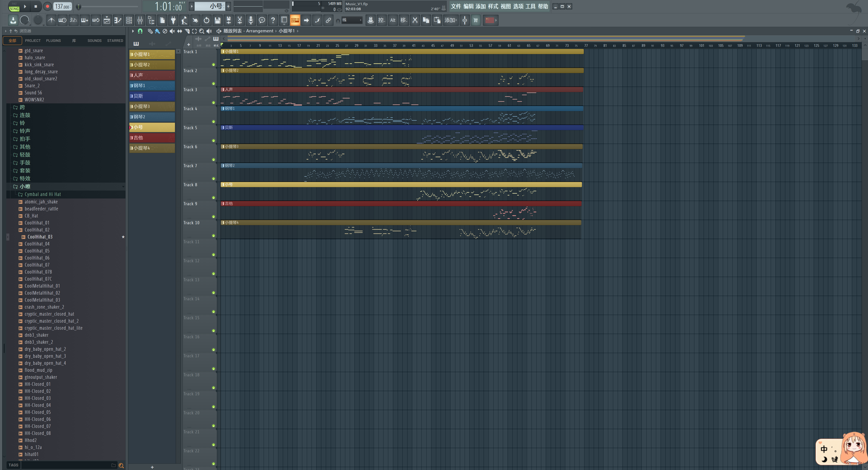Click the Alt toolbar button

[393, 20]
